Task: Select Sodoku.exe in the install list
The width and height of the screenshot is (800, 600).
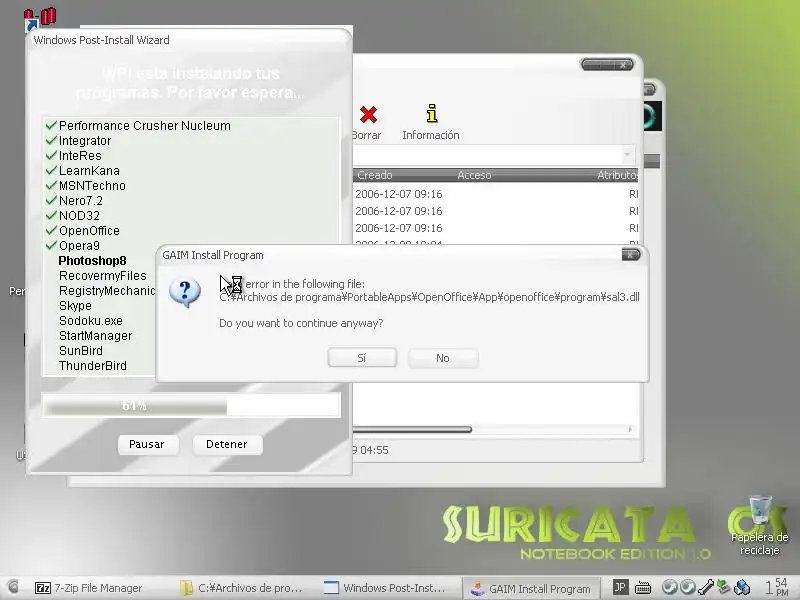Action: [x=91, y=321]
